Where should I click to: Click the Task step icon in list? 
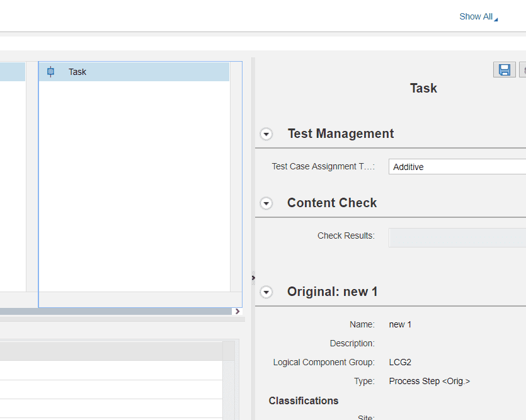(x=50, y=71)
